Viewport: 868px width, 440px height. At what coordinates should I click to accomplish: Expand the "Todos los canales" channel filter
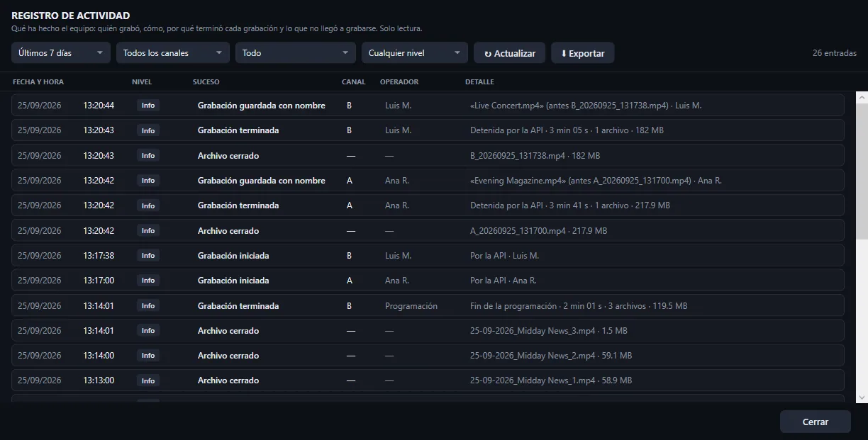[173, 53]
